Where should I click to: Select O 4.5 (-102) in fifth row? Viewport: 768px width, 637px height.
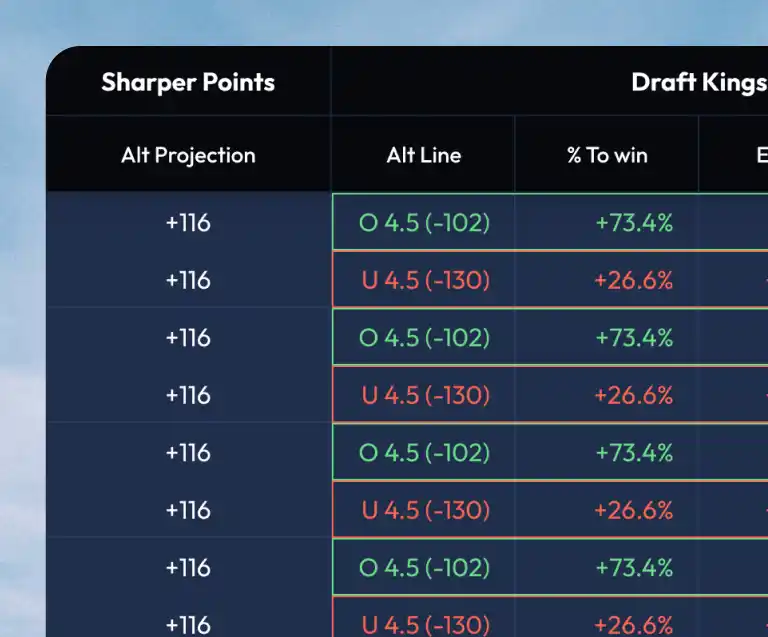424,452
